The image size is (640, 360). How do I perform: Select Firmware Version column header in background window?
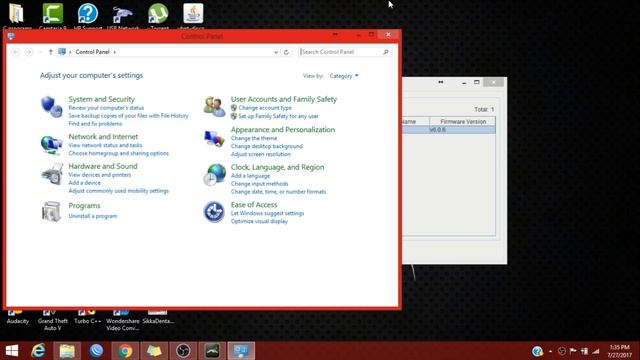pyautogui.click(x=463, y=122)
